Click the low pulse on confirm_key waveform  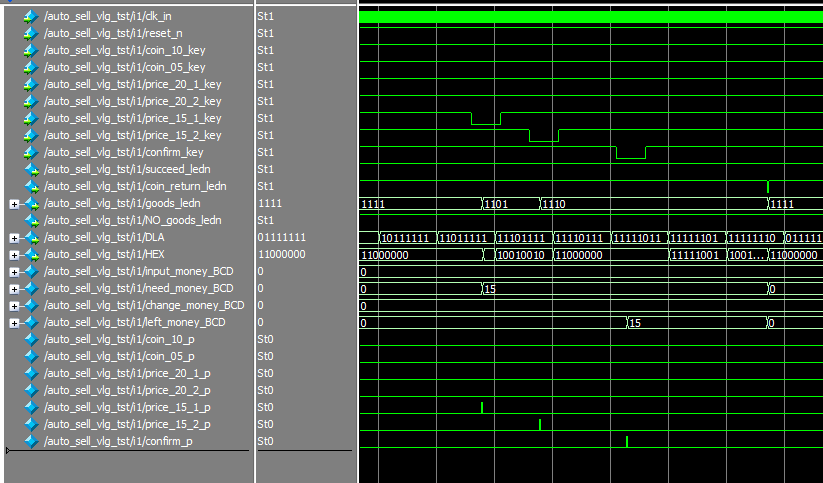[631, 157]
